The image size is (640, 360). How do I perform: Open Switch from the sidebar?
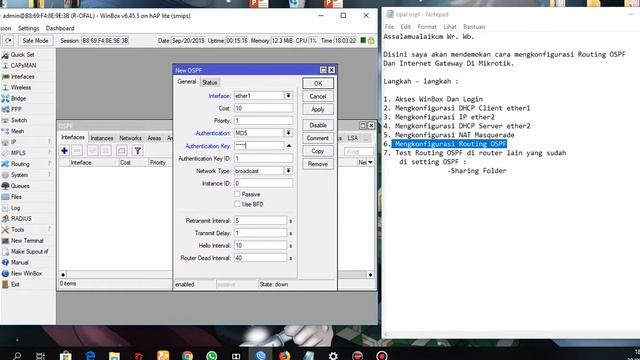click(19, 120)
